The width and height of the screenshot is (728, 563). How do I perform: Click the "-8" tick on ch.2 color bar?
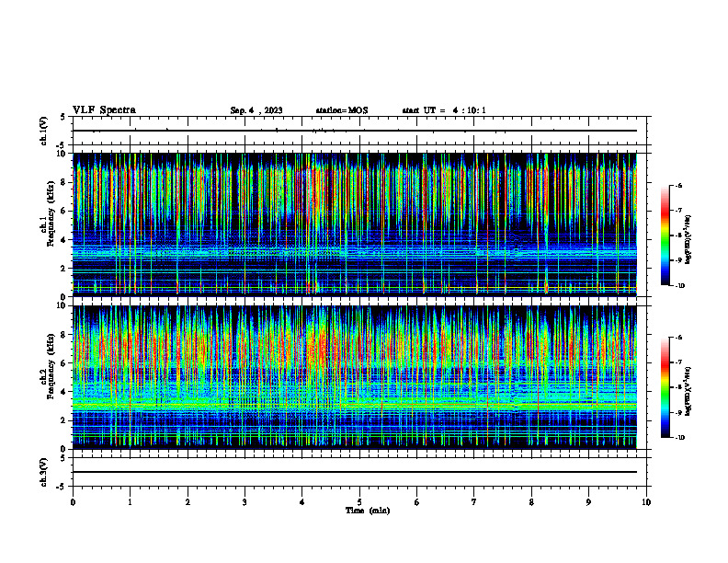click(678, 387)
